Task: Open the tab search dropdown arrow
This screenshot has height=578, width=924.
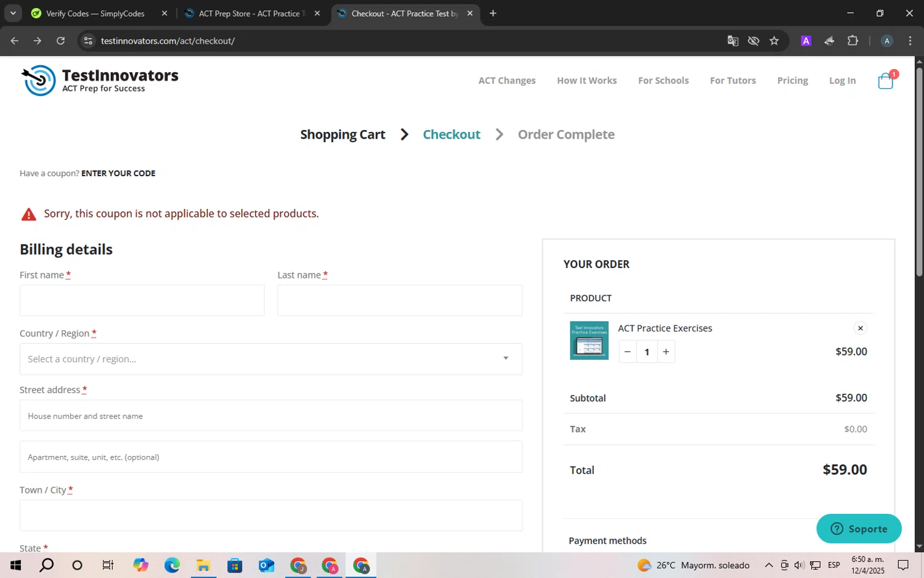Action: pyautogui.click(x=13, y=13)
